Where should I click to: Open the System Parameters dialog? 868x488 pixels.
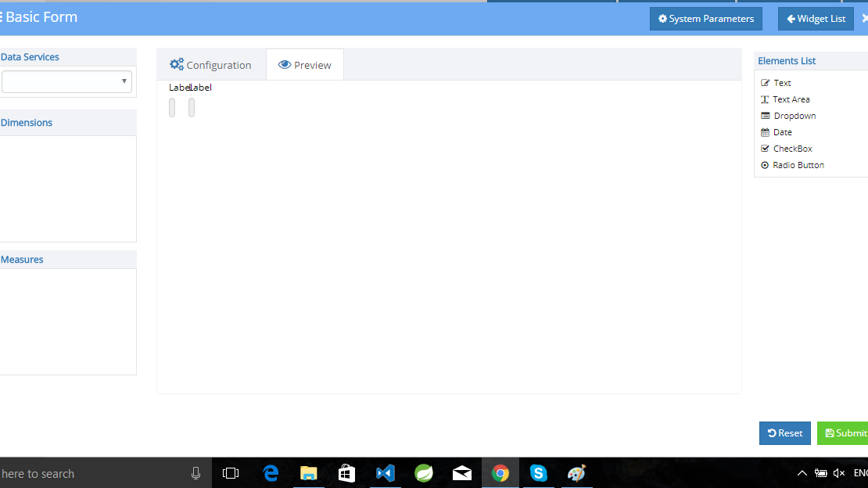pyautogui.click(x=705, y=19)
